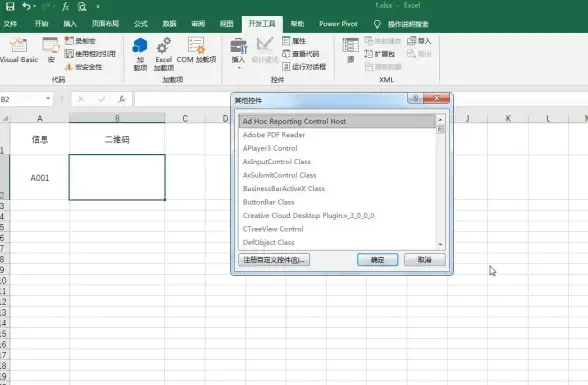Screen dimensions: 588x385
Task: Click the Name Box showing B2
Action: tap(22, 99)
